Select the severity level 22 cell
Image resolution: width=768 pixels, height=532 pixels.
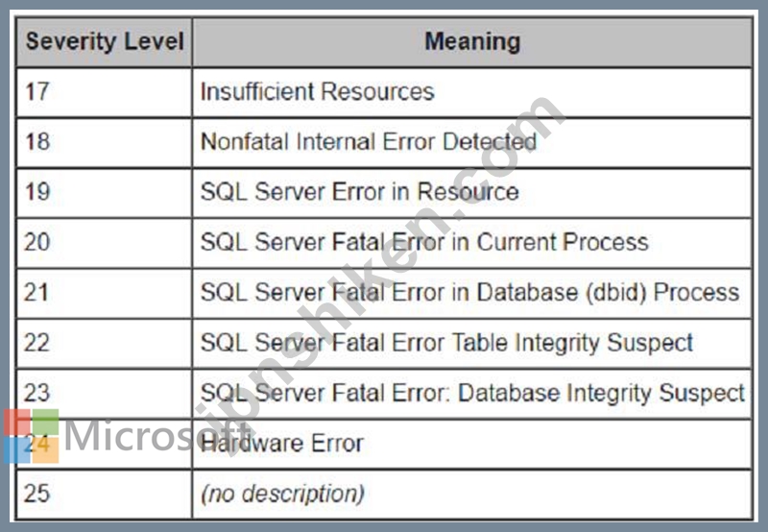pos(104,344)
